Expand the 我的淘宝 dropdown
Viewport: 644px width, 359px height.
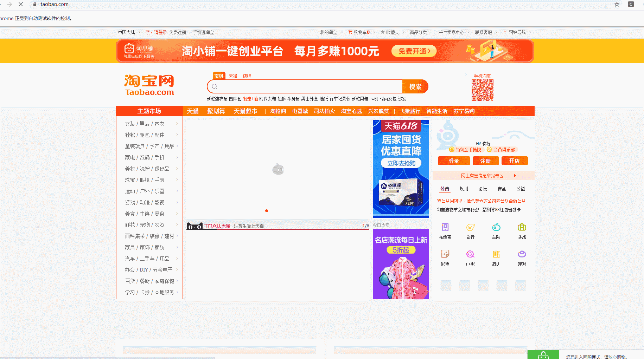click(342, 32)
